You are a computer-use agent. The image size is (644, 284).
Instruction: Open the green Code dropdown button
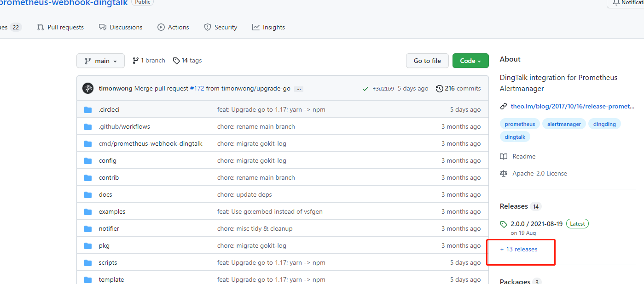point(470,61)
